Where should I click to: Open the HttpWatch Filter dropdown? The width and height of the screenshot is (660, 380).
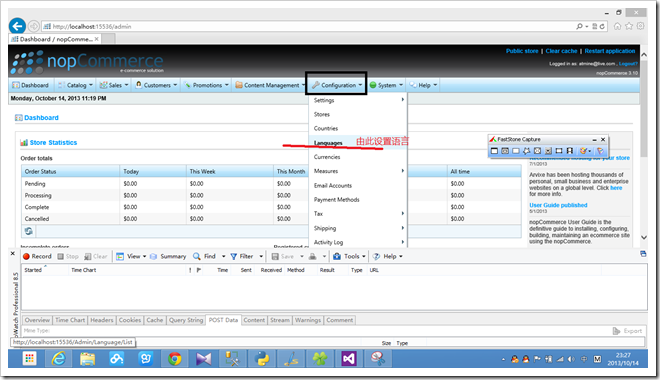point(246,256)
